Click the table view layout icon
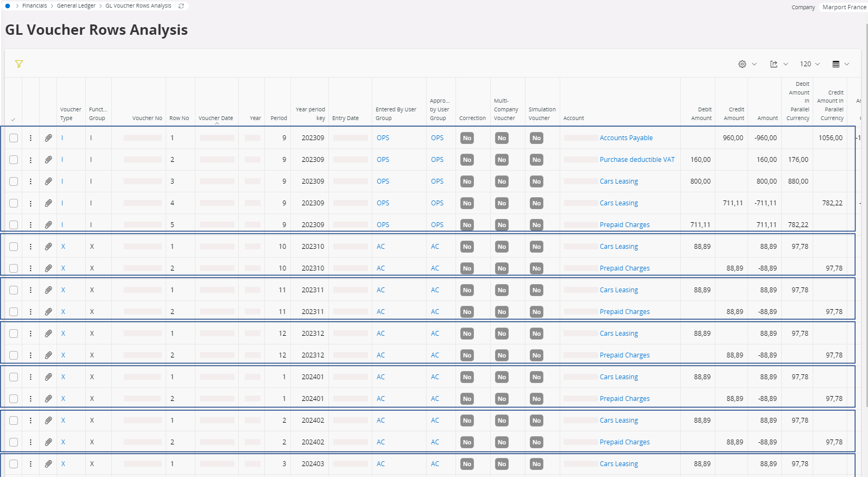This screenshot has height=477, width=868. (x=836, y=64)
